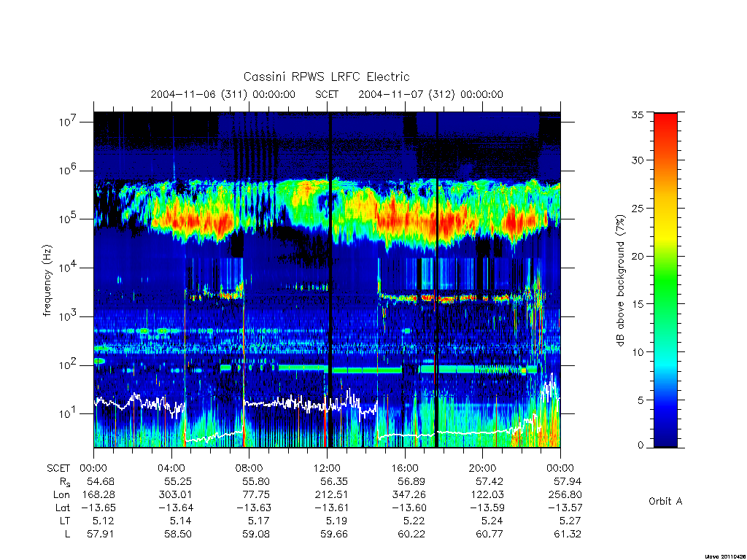Click the Lon value "303.01"
Screen dimensions: 747x560
[x=177, y=495]
